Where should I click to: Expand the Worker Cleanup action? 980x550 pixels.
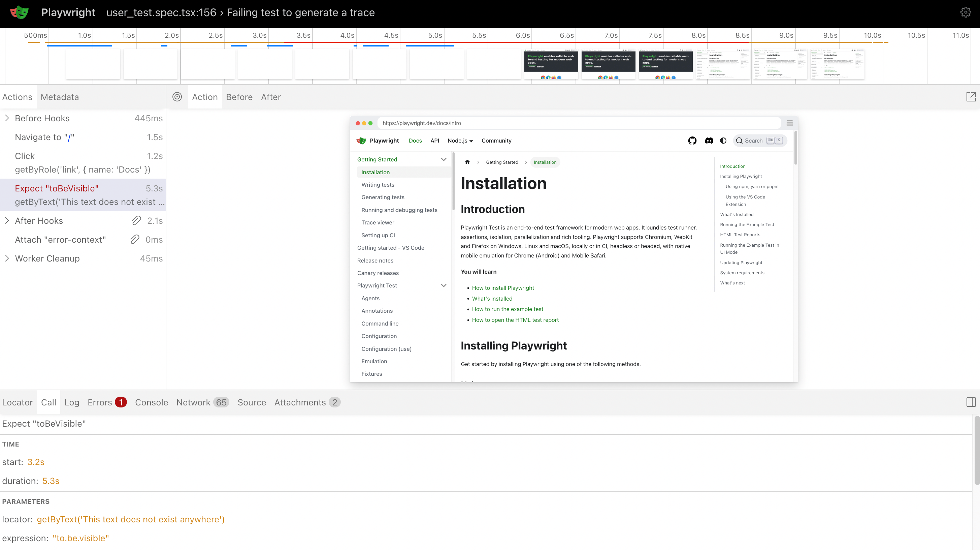tap(7, 258)
